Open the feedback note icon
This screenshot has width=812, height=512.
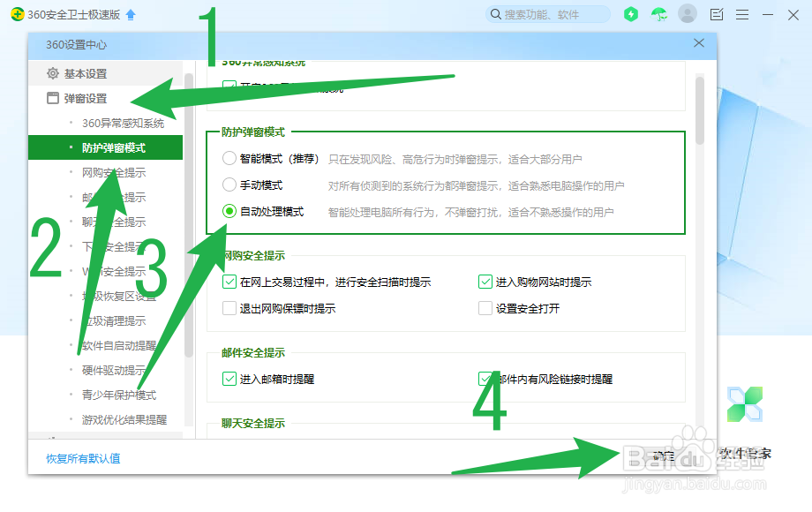point(717,14)
